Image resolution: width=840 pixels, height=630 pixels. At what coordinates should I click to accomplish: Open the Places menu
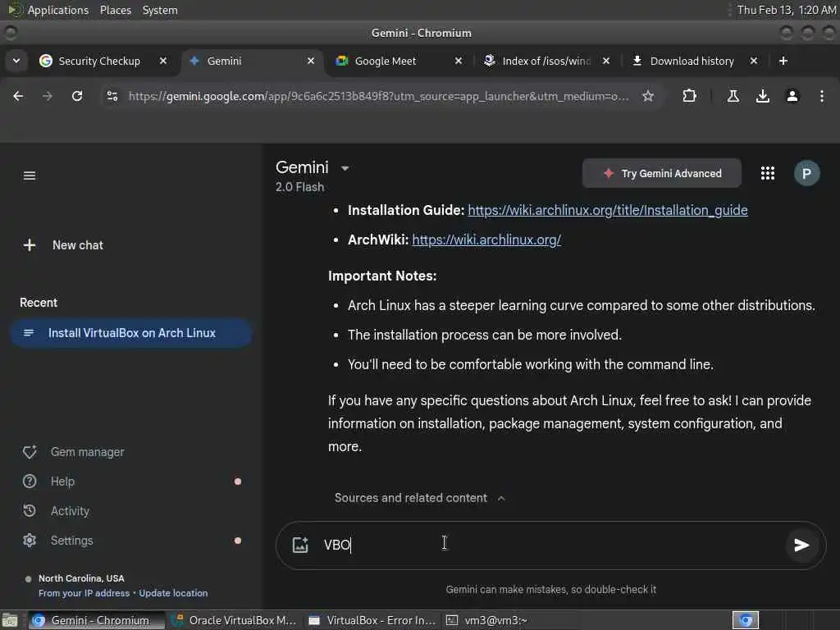click(x=115, y=10)
